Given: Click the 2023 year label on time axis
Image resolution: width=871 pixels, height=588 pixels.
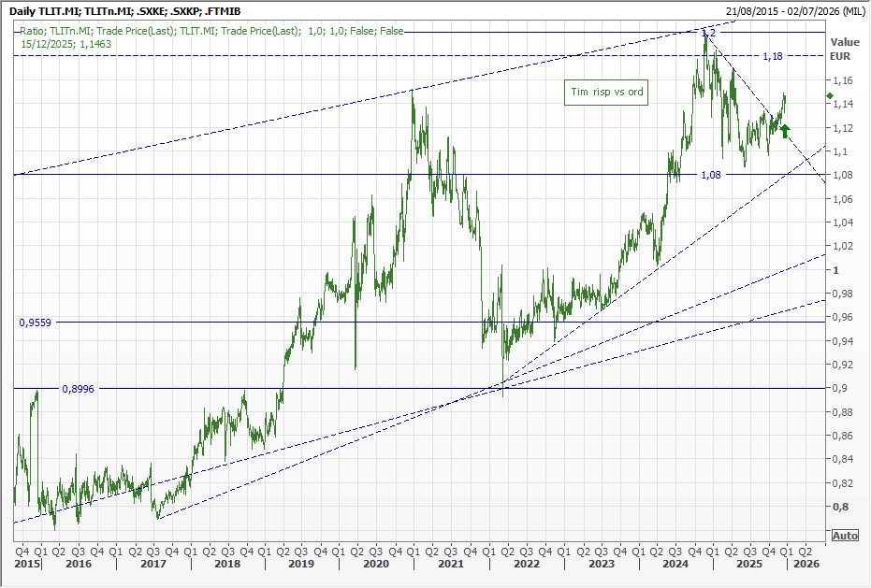Looking at the screenshot, I should coord(601,565).
